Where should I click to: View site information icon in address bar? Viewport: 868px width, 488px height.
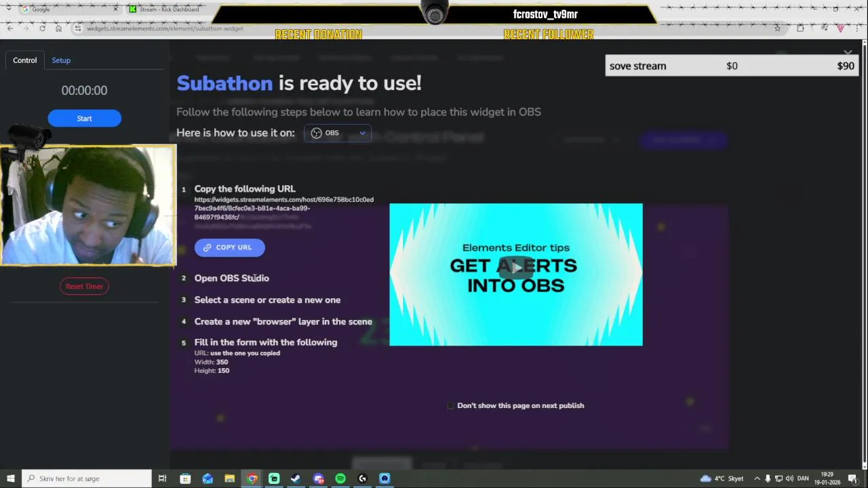tap(78, 28)
